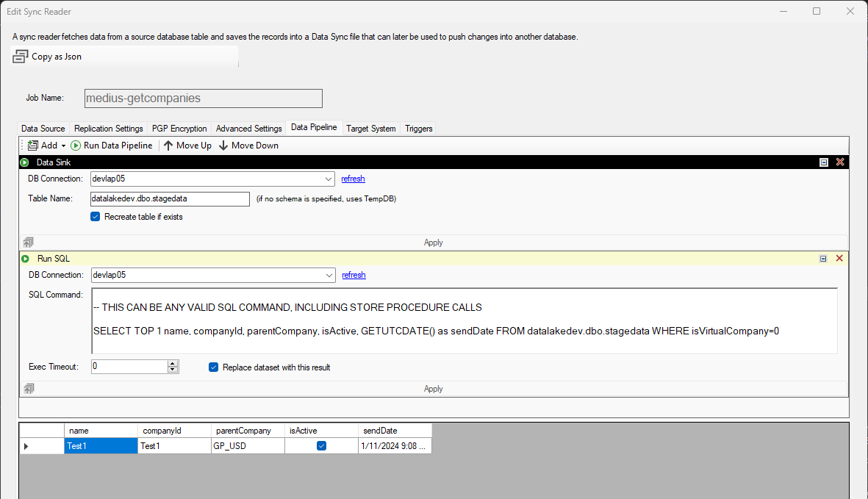This screenshot has width=868, height=499.
Task: Open Data Sink DB Connection dropdown
Action: (329, 179)
